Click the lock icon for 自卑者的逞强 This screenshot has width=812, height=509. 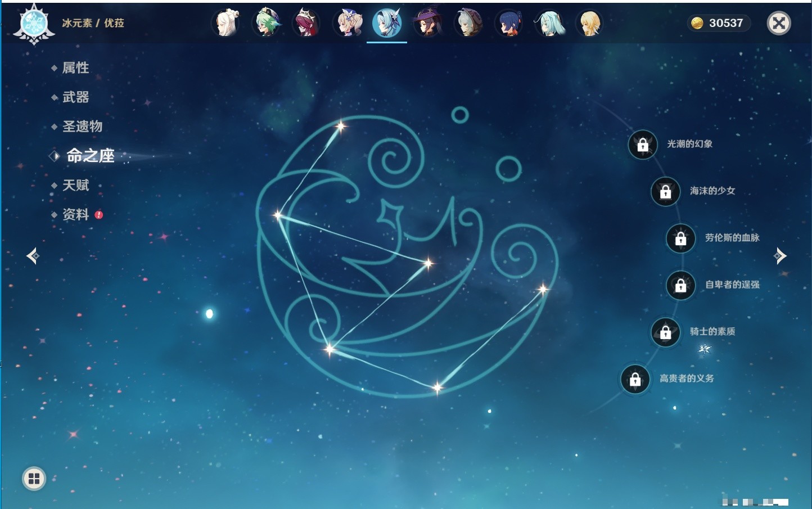tap(681, 286)
